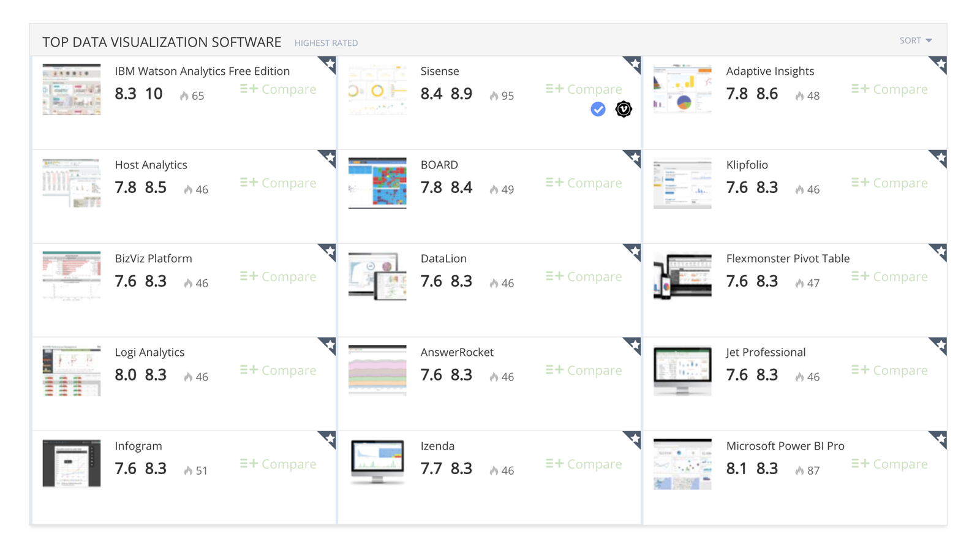The width and height of the screenshot is (980, 547).
Task: Add Flexmonster Pivot Table to Compare
Action: pos(889,277)
